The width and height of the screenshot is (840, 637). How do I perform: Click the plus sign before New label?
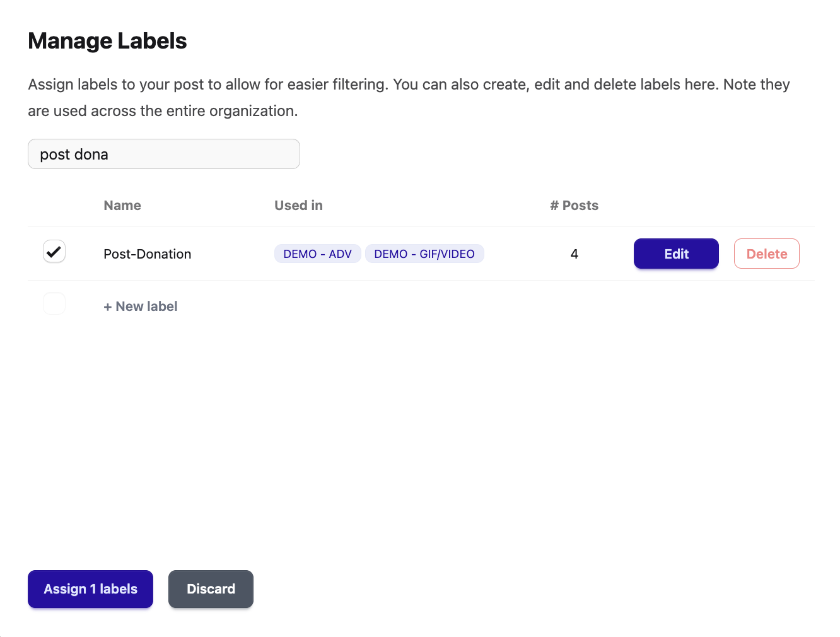[108, 307]
